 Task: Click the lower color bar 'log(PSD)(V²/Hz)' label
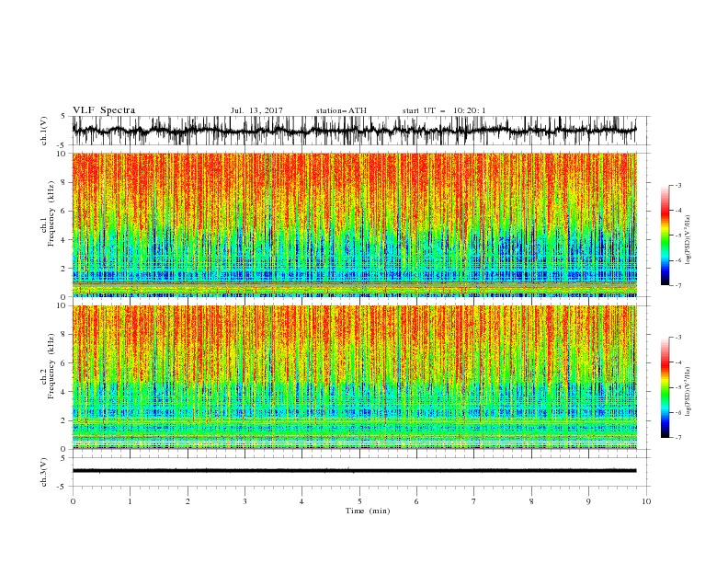(688, 392)
